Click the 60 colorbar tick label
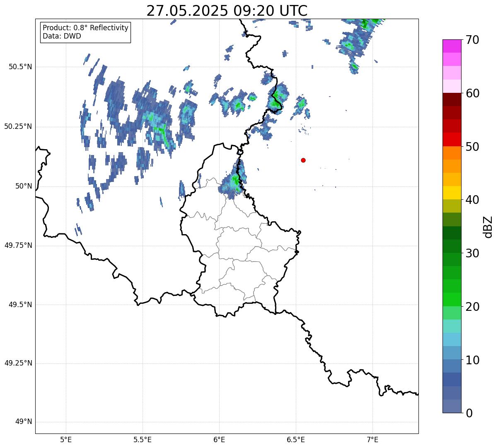This screenshot has height=448, width=498. tap(472, 93)
